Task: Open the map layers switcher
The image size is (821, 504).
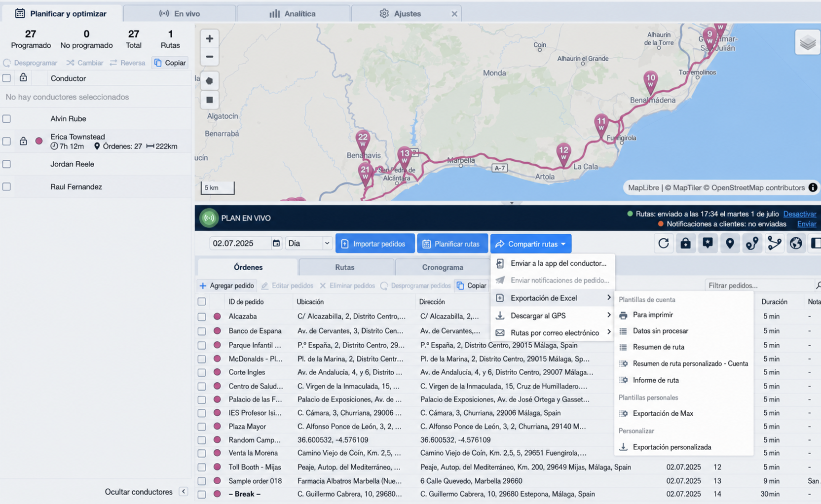Action: (x=807, y=43)
